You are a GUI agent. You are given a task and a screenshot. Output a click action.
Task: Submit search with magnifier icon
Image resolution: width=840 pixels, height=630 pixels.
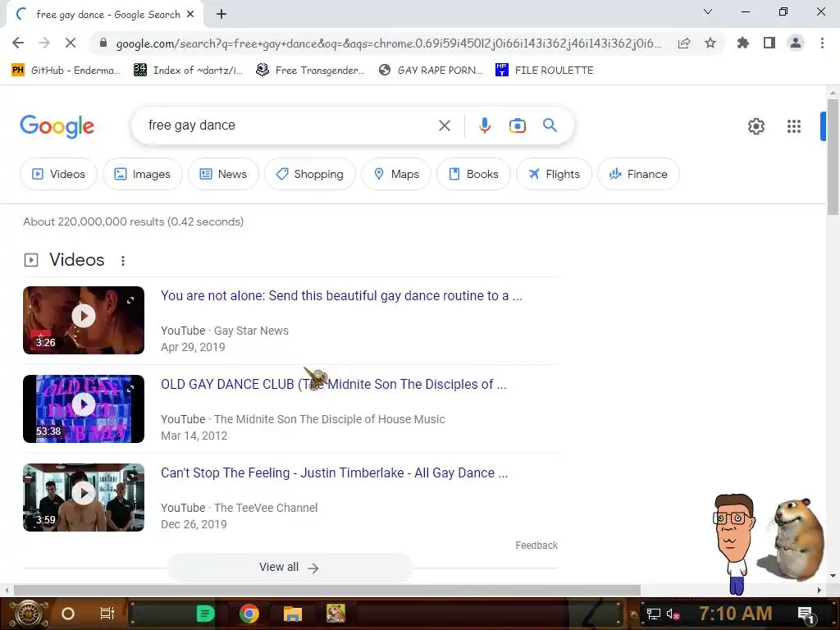[x=550, y=126]
